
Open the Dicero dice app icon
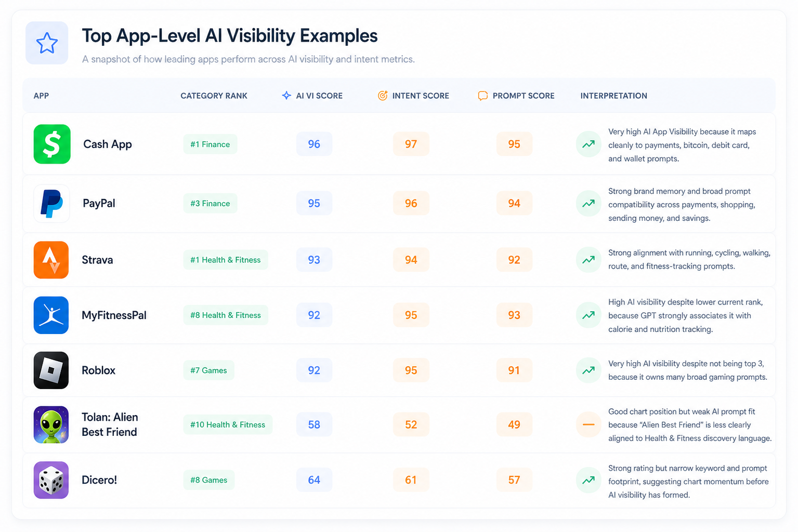pos(51,480)
